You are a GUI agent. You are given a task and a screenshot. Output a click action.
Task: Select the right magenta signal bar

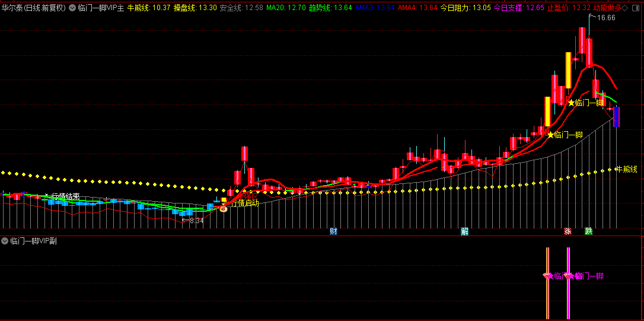tap(569, 283)
